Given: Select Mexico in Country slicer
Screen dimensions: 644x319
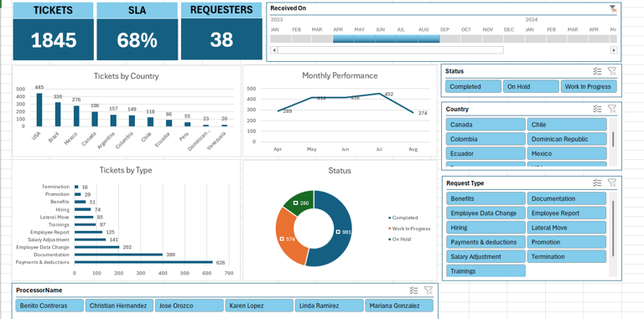Looking at the screenshot, I should coord(567,154).
